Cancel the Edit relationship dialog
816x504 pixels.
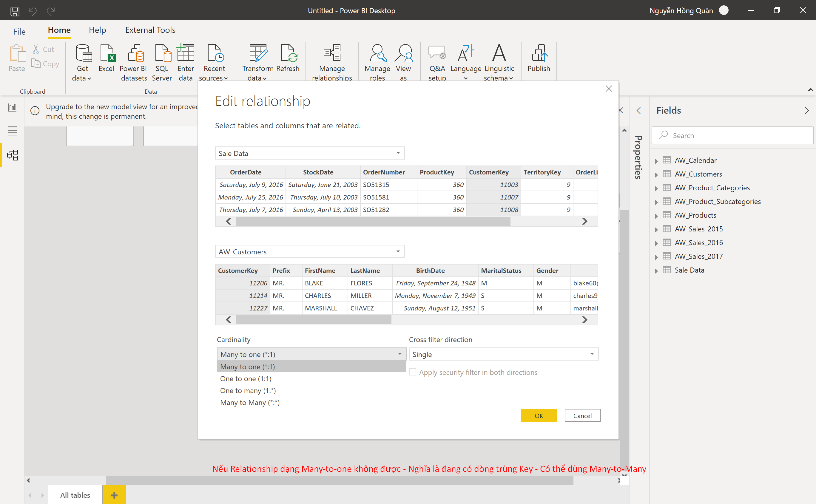(x=582, y=415)
